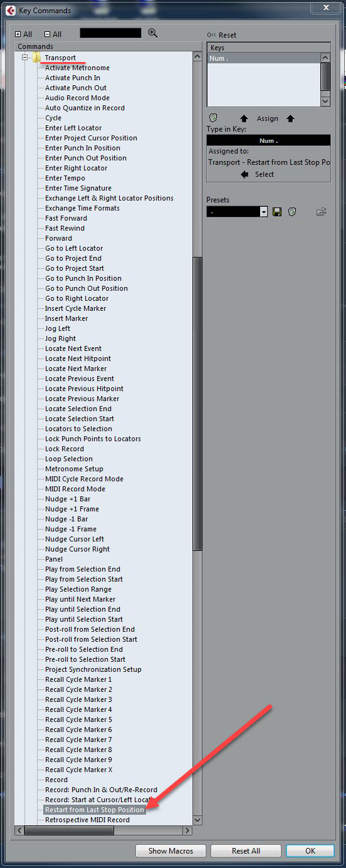Click the Keys list scroll-down arrow
Image resolution: width=346 pixels, height=868 pixels.
coord(325,101)
